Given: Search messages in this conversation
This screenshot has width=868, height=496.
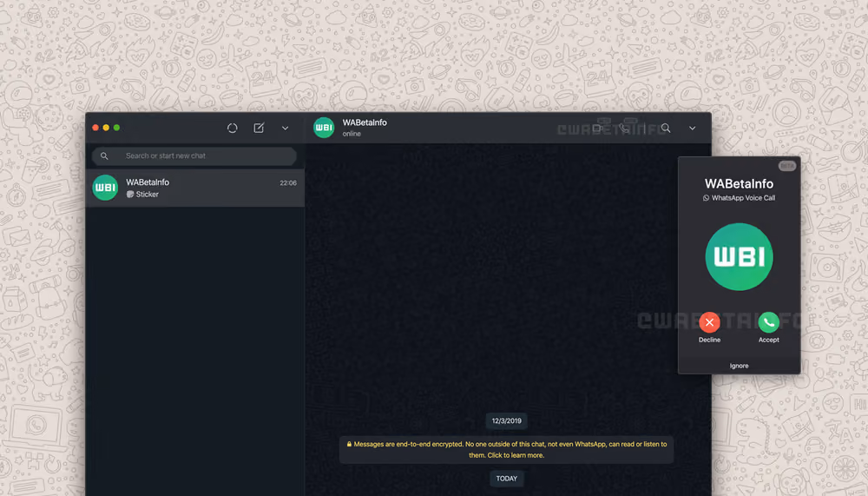Looking at the screenshot, I should coord(666,128).
